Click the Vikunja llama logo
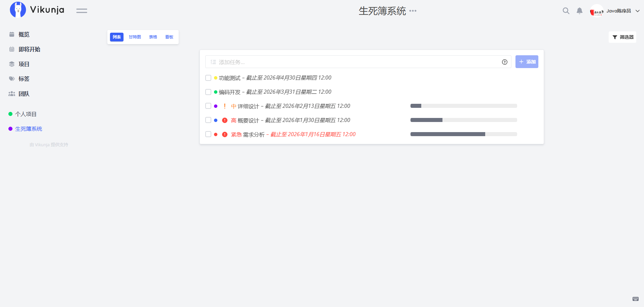 [x=18, y=10]
